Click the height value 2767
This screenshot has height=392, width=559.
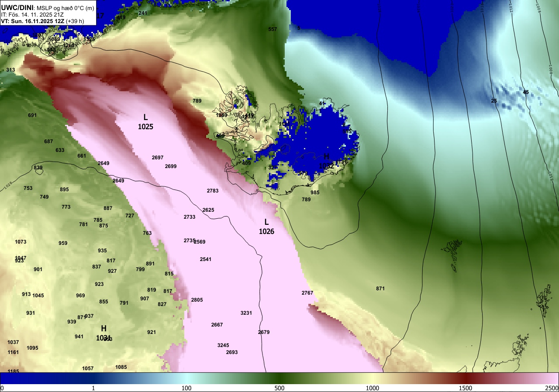tap(307, 293)
